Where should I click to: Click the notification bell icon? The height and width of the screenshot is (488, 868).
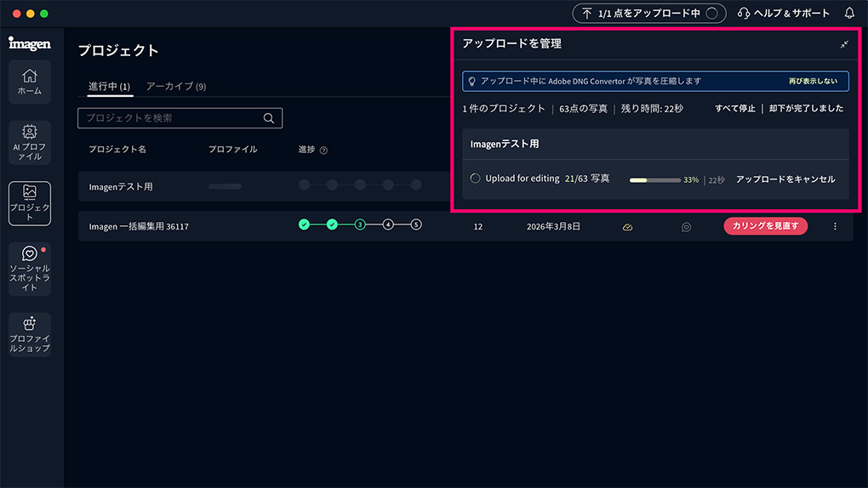[849, 14]
